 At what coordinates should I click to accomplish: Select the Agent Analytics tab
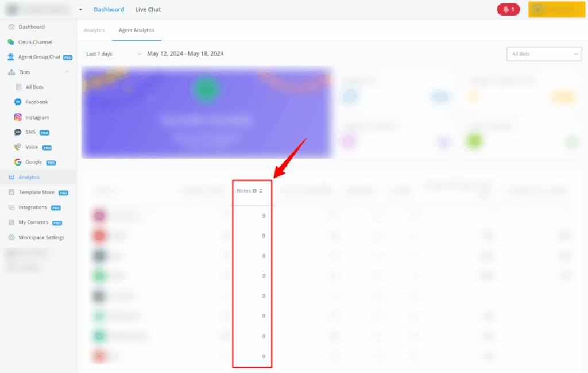tap(136, 30)
